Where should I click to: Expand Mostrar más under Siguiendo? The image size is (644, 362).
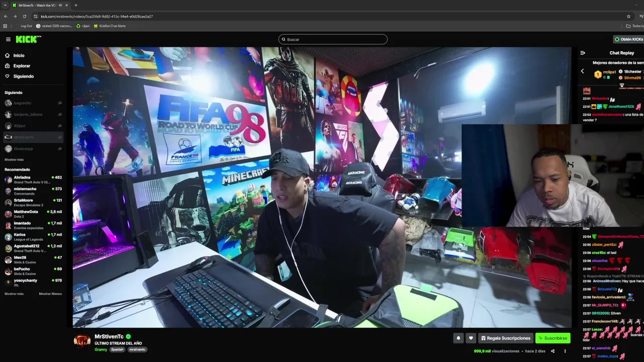(14, 159)
